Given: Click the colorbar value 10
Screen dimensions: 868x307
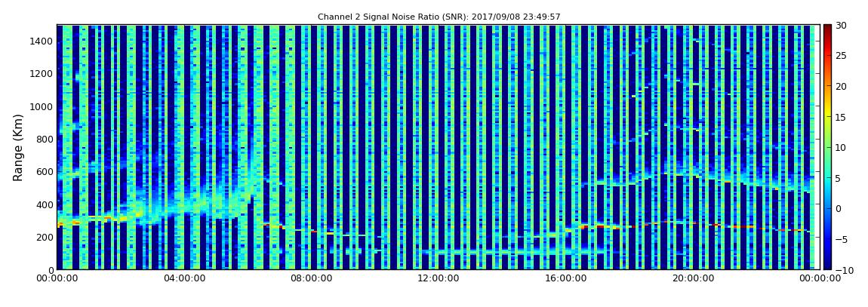Looking at the screenshot, I should [841, 147].
